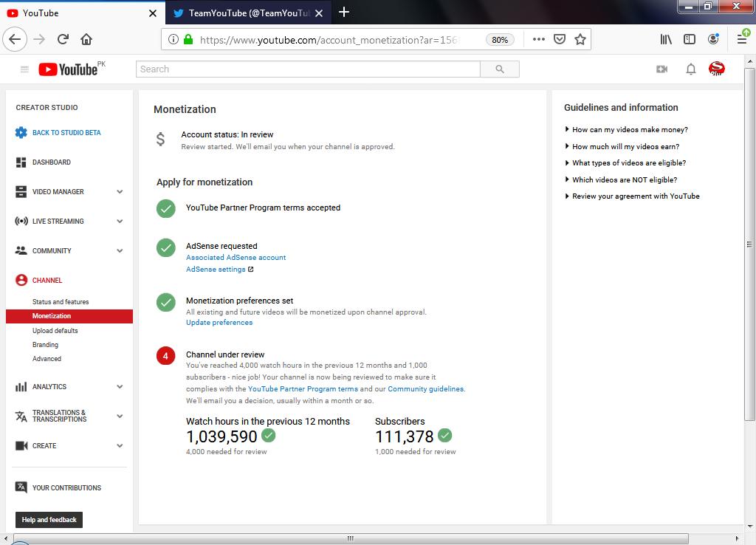756x545 pixels.
Task: Expand 'How can my videos make money?'
Action: coord(626,129)
